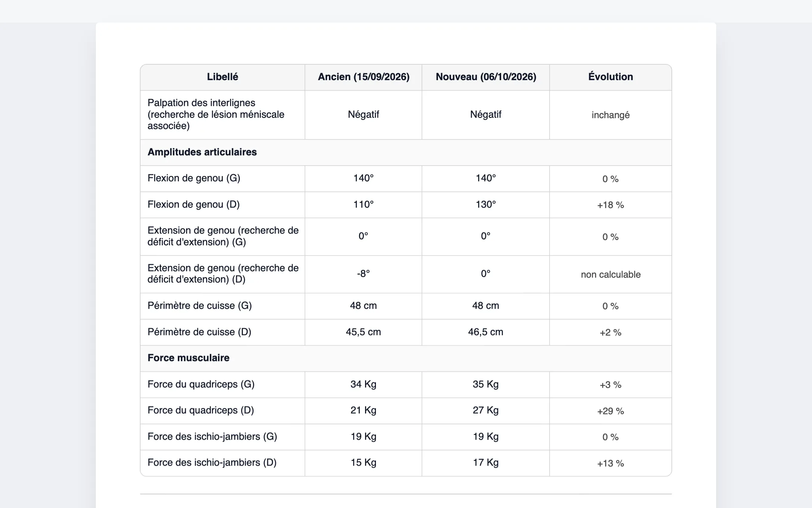The image size is (812, 508).
Task: Click the Évolution column header
Action: (x=611, y=77)
